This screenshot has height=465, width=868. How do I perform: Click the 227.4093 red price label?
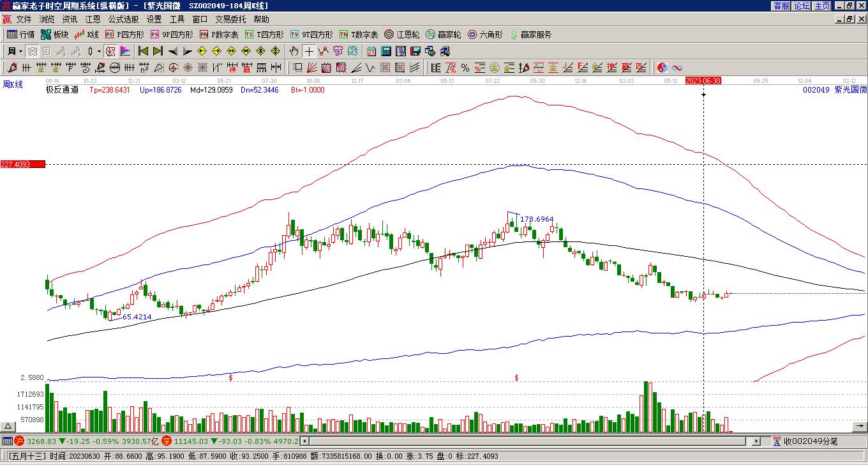pos(23,164)
